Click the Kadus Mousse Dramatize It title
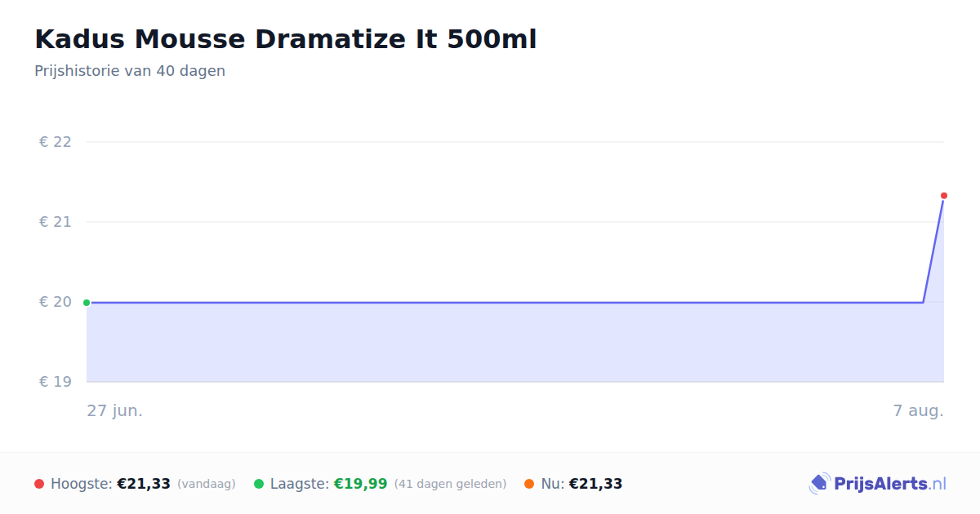 (x=286, y=39)
